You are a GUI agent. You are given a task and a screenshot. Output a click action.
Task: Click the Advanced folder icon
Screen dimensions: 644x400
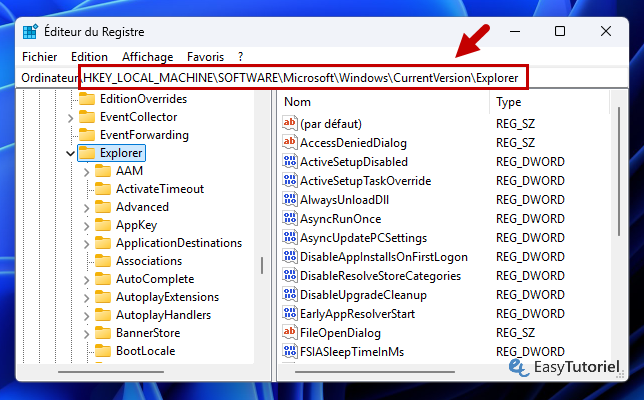click(103, 207)
